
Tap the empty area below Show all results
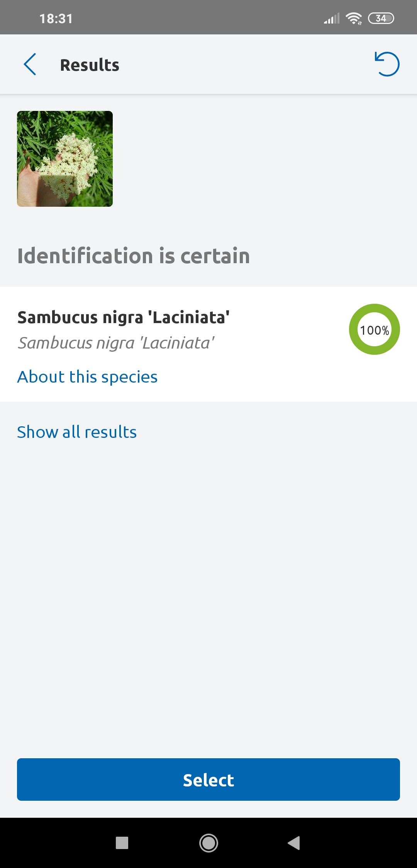(x=208, y=599)
